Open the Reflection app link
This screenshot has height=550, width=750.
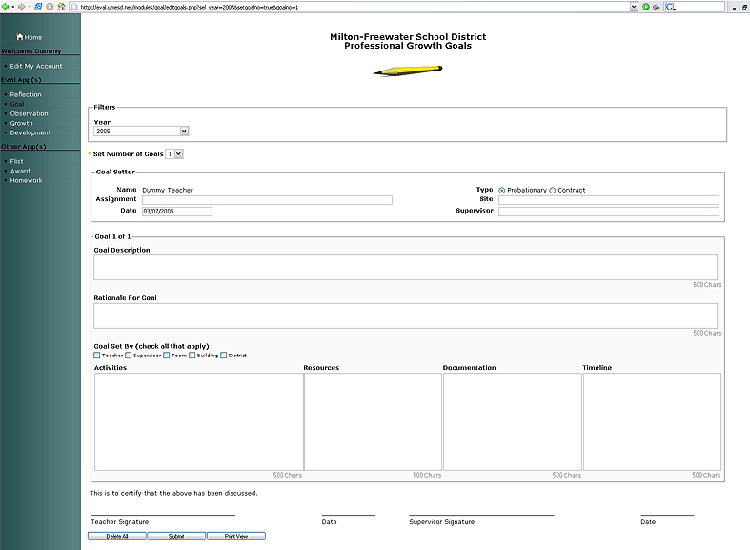click(25, 94)
